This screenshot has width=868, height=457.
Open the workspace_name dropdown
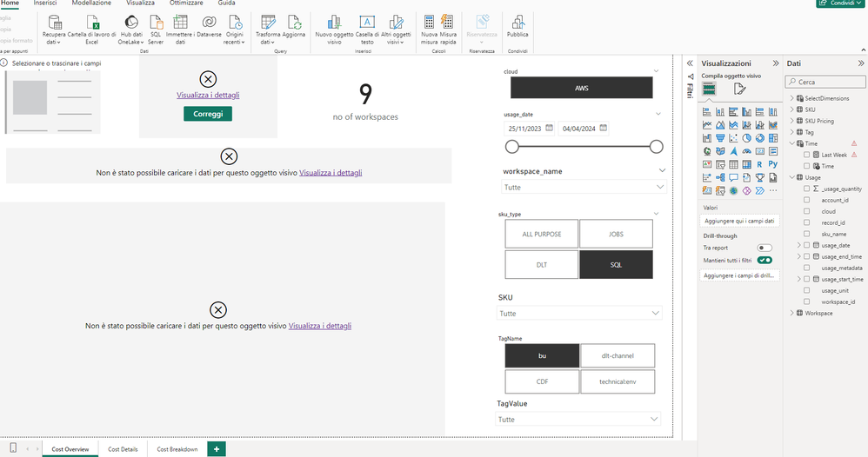(x=581, y=187)
